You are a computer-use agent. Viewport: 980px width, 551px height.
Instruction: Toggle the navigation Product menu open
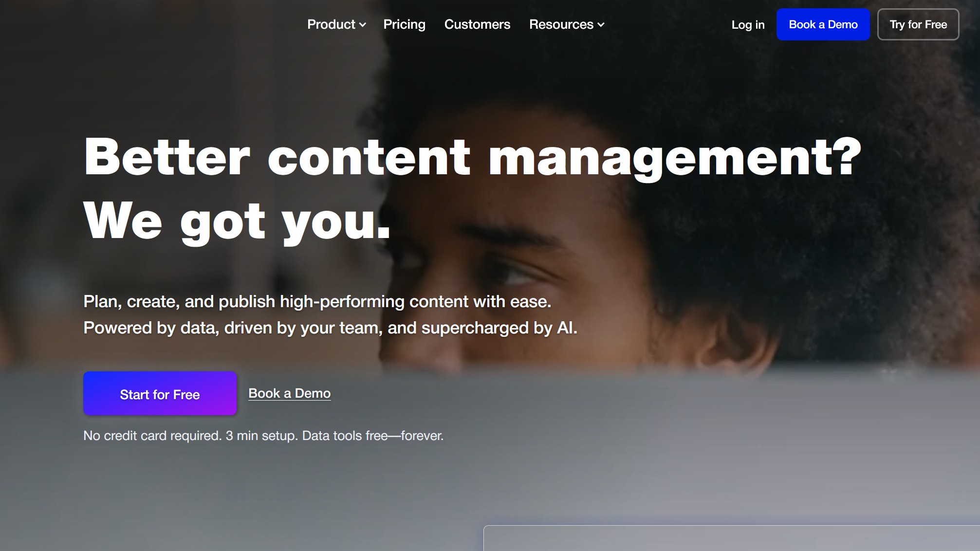coord(336,24)
